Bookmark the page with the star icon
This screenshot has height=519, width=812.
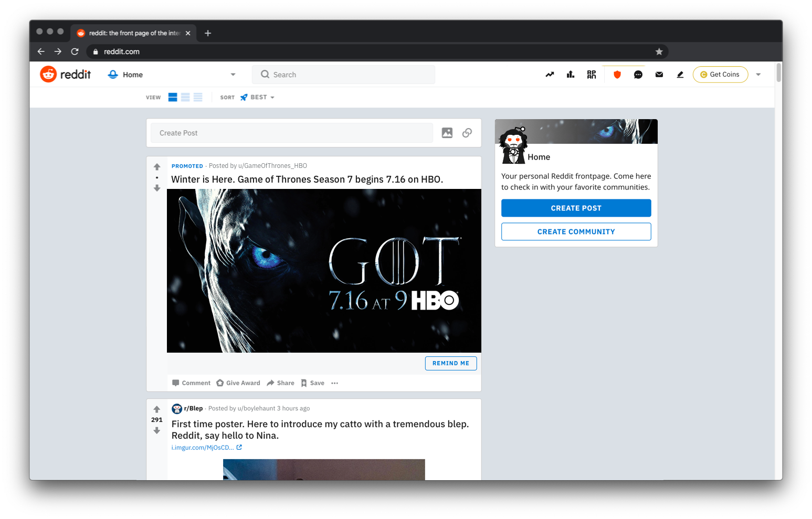click(659, 51)
